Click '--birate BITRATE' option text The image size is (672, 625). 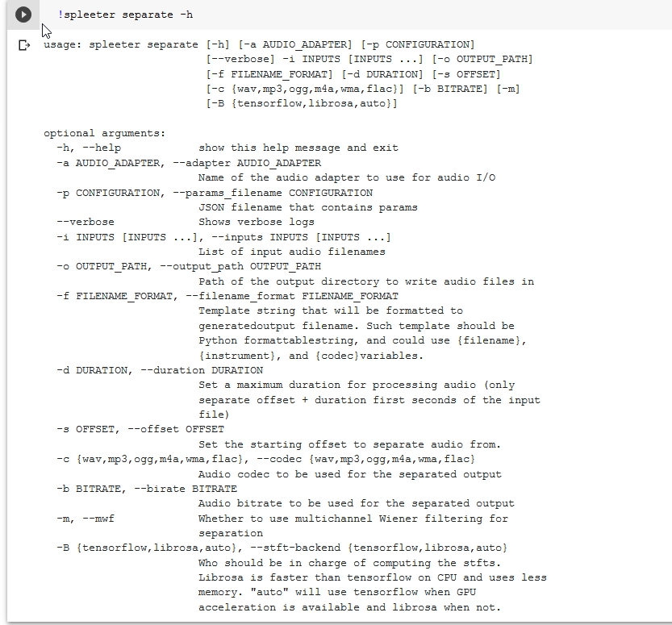(186, 489)
